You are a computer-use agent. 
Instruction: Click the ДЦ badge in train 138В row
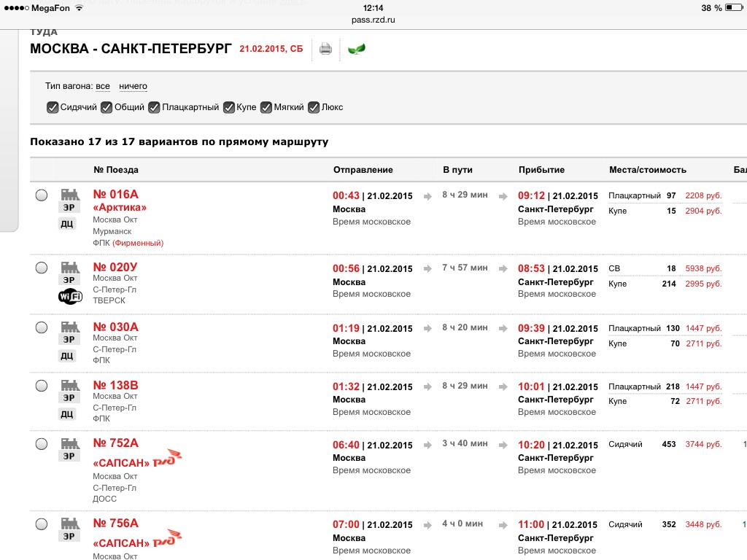67,414
